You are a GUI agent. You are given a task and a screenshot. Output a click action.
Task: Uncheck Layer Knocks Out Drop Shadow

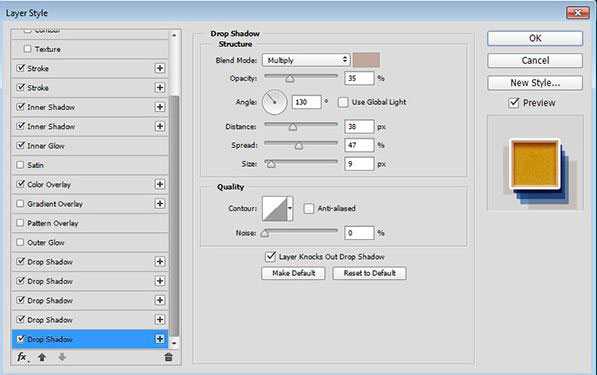[270, 257]
